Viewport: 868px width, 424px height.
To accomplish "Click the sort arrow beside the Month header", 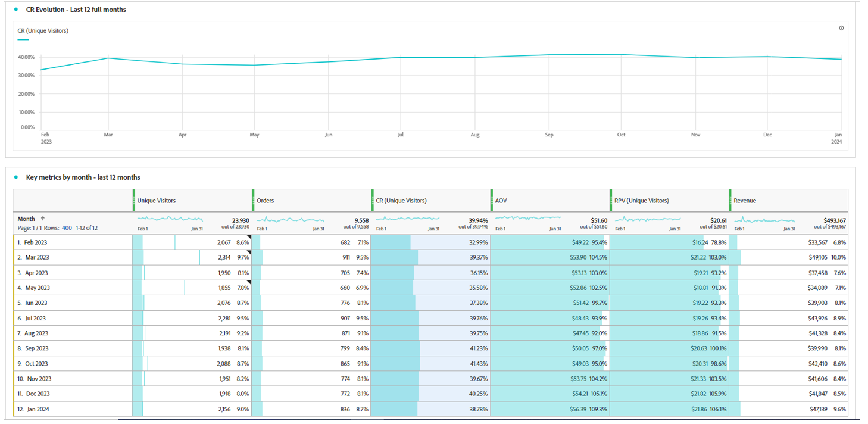I will tap(42, 219).
